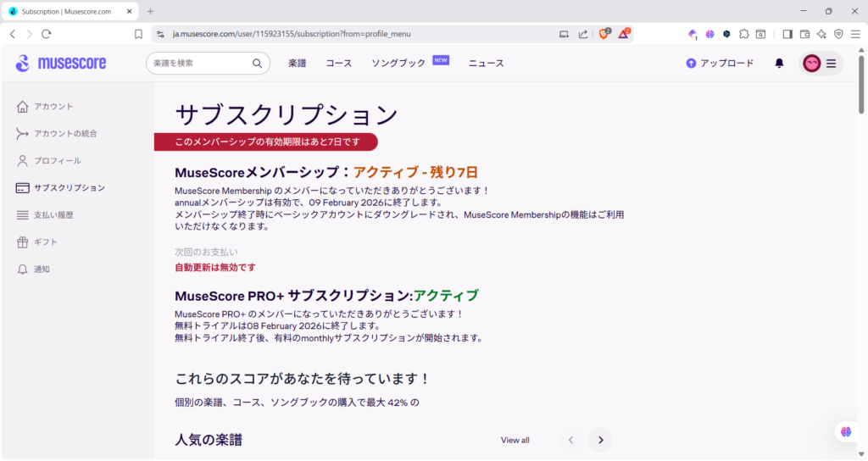868x461 pixels.
Task: Show previous popular scores with left arrow
Action: point(570,441)
